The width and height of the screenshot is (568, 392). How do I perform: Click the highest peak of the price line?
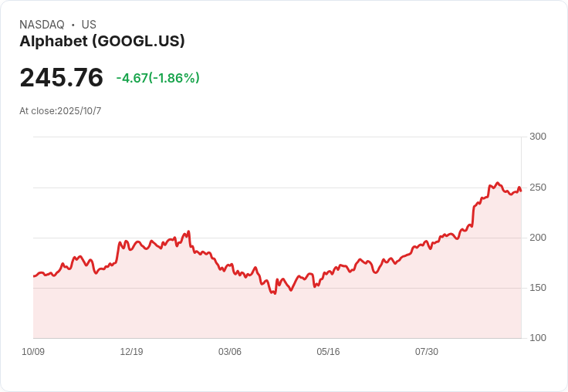coord(497,183)
